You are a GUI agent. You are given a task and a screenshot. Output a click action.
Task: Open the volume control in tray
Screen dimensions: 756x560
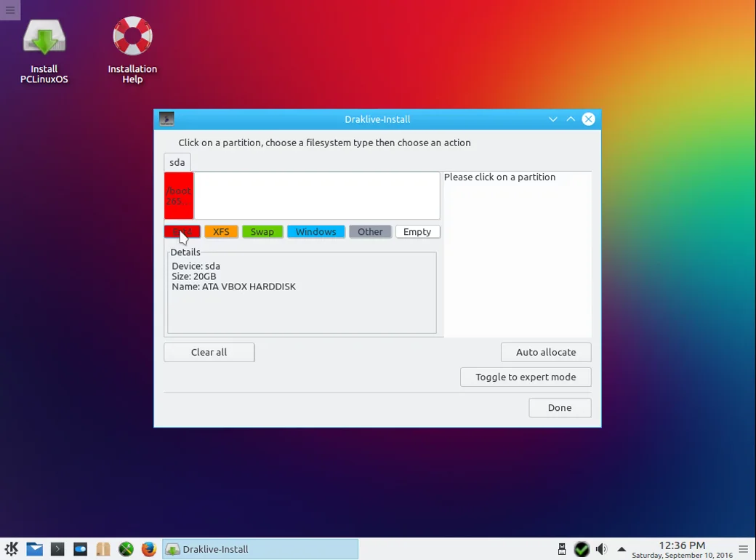point(601,549)
